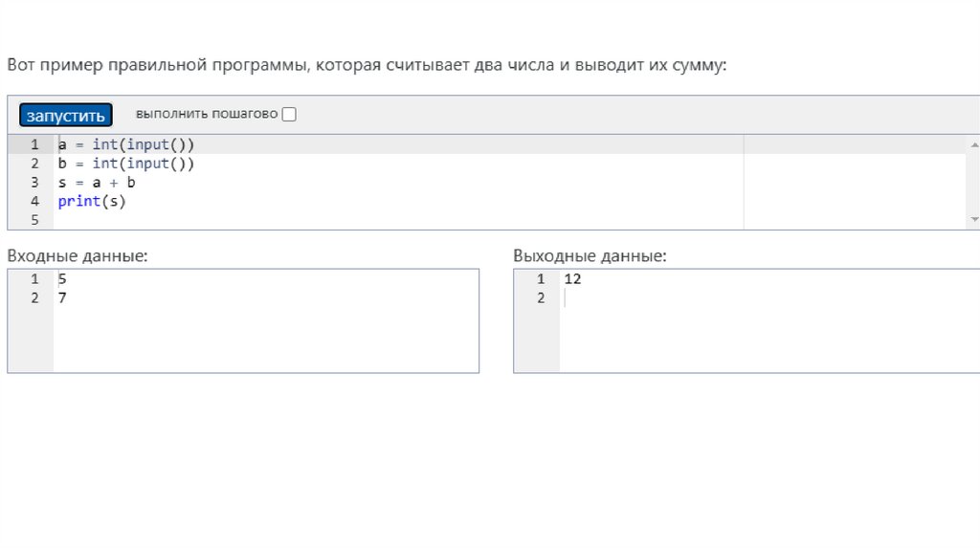980x549 pixels.
Task: Click line number 1 in output data gutter
Action: click(541, 279)
